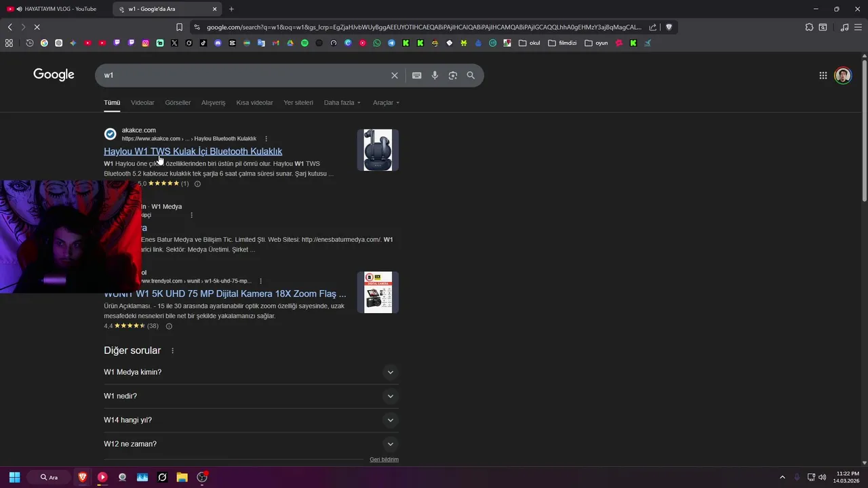The image size is (868, 488).
Task: Open the Instagram bookmark
Action: point(145,43)
